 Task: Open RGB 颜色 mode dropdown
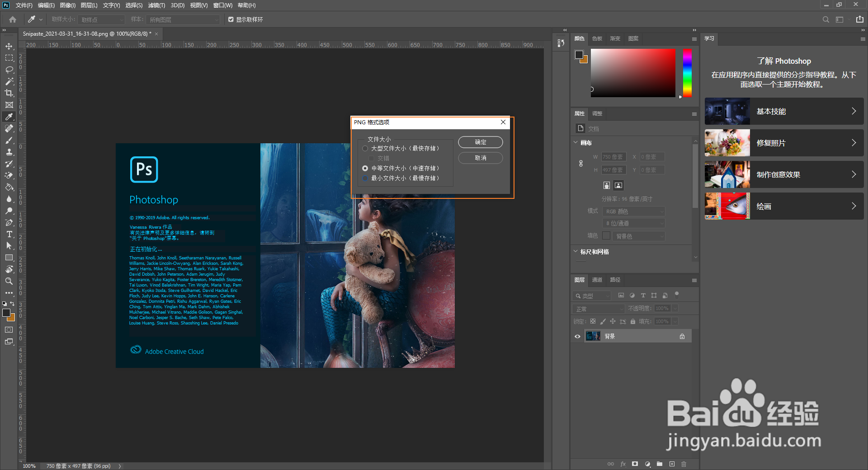click(633, 211)
